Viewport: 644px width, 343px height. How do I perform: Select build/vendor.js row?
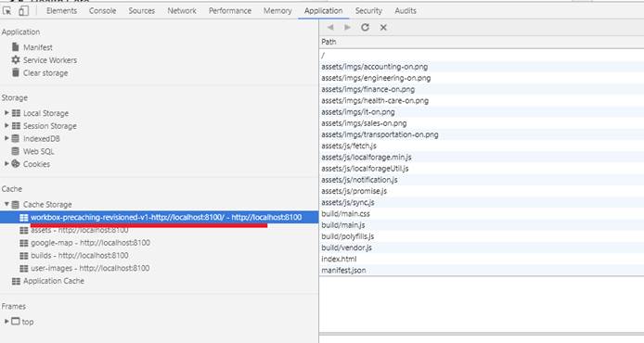click(482, 248)
